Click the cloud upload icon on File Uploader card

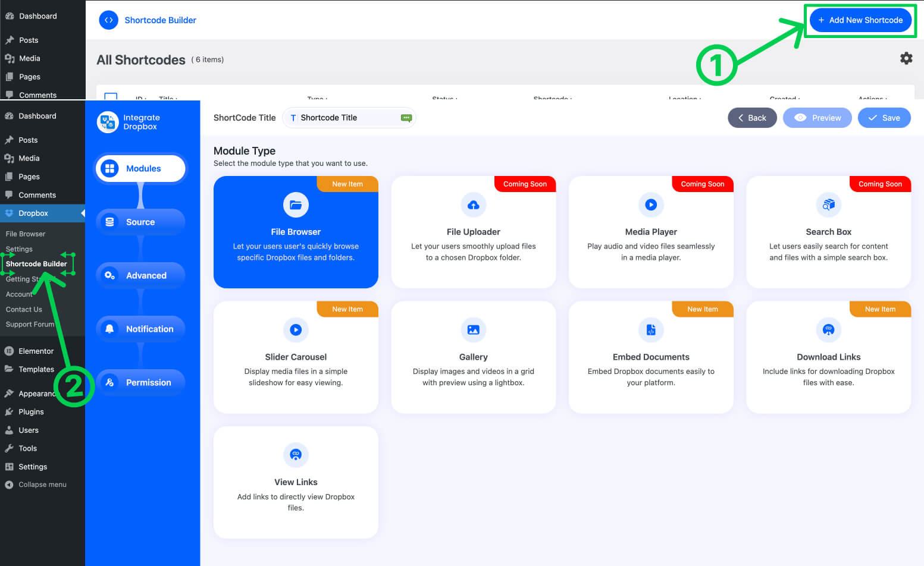point(474,205)
